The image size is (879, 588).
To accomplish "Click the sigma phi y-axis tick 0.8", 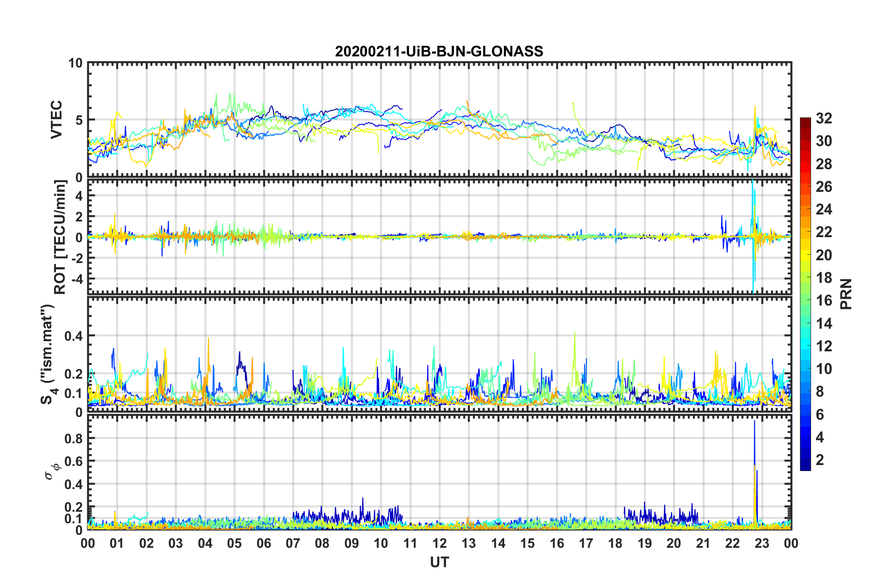I will [74, 438].
